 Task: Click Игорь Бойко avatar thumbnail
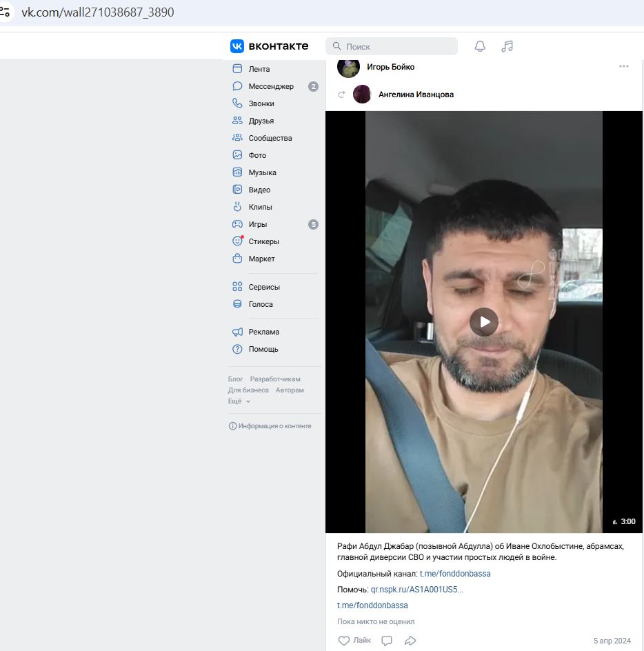tap(348, 68)
